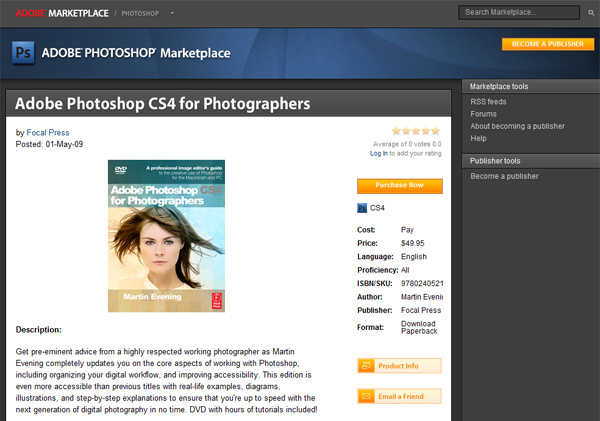Click the Posted: 01-May-09 text
Screen dimensions: 600x421
49,144
